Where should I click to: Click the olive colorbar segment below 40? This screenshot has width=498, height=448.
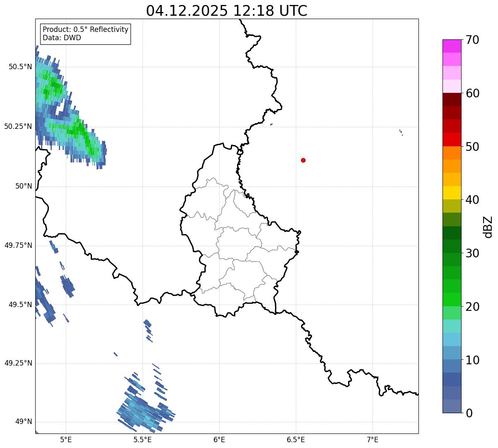[x=452, y=206]
